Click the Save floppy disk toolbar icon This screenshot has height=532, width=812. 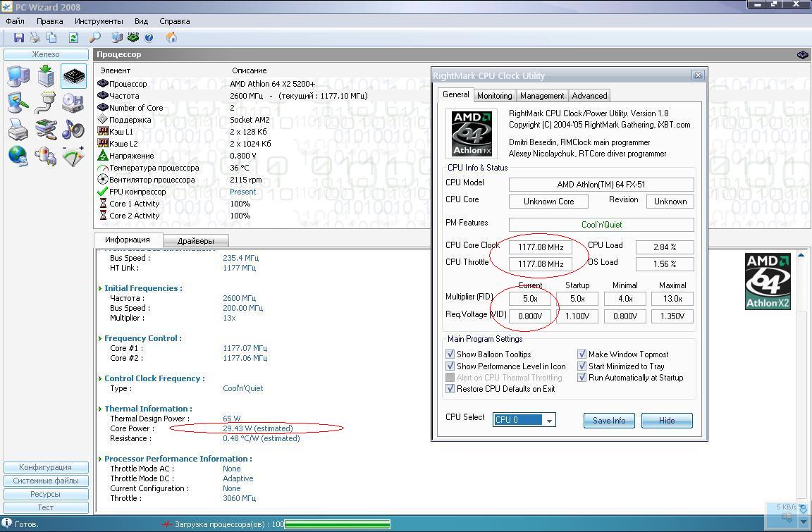(18, 37)
